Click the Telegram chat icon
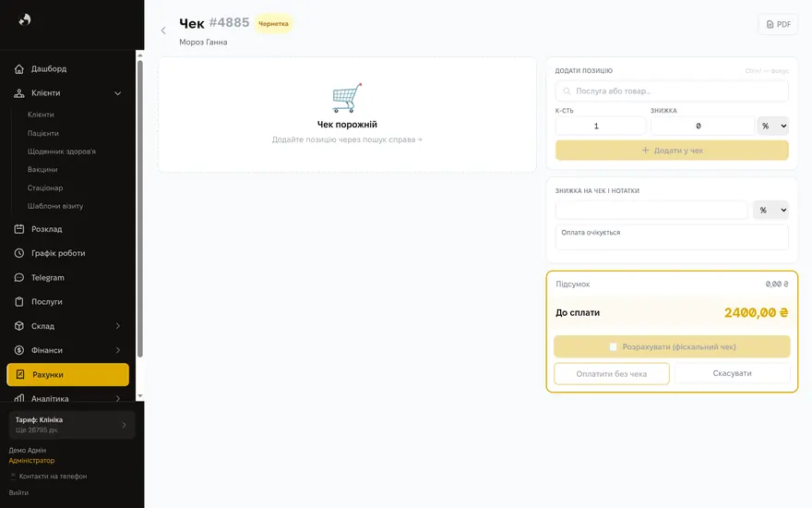The width and height of the screenshot is (812, 508). click(19, 278)
